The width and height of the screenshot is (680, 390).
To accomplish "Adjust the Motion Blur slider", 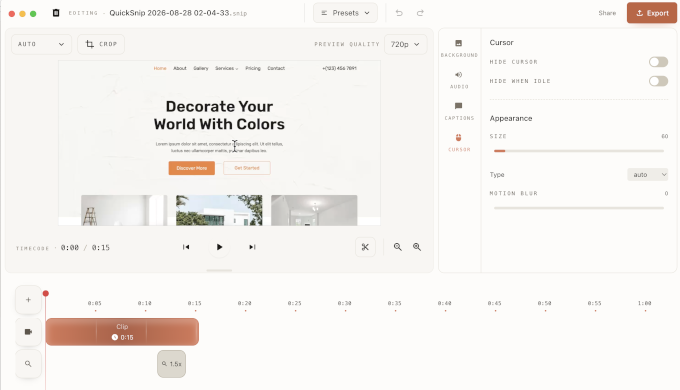I will point(579,208).
